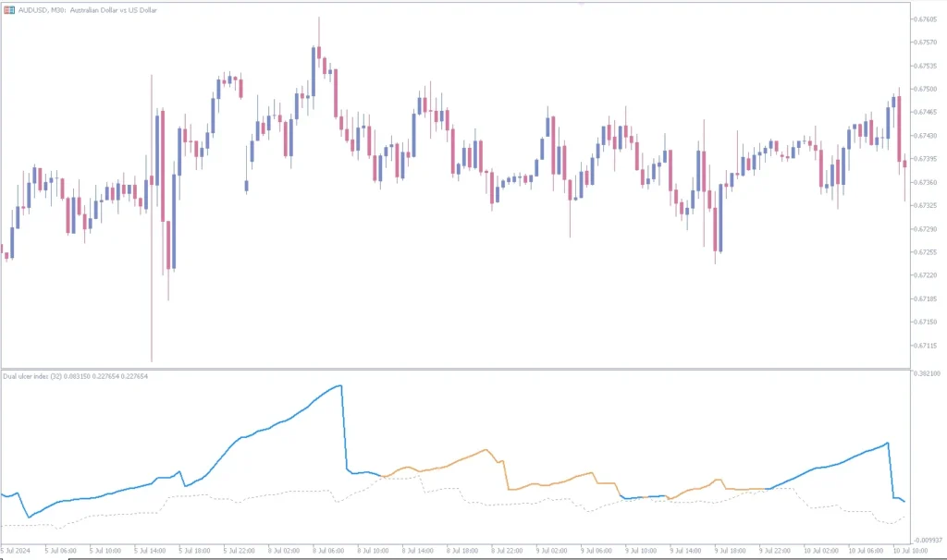This screenshot has width=947, height=560.
Task: Click the 0.382100 indicator scale value
Action: click(928, 374)
